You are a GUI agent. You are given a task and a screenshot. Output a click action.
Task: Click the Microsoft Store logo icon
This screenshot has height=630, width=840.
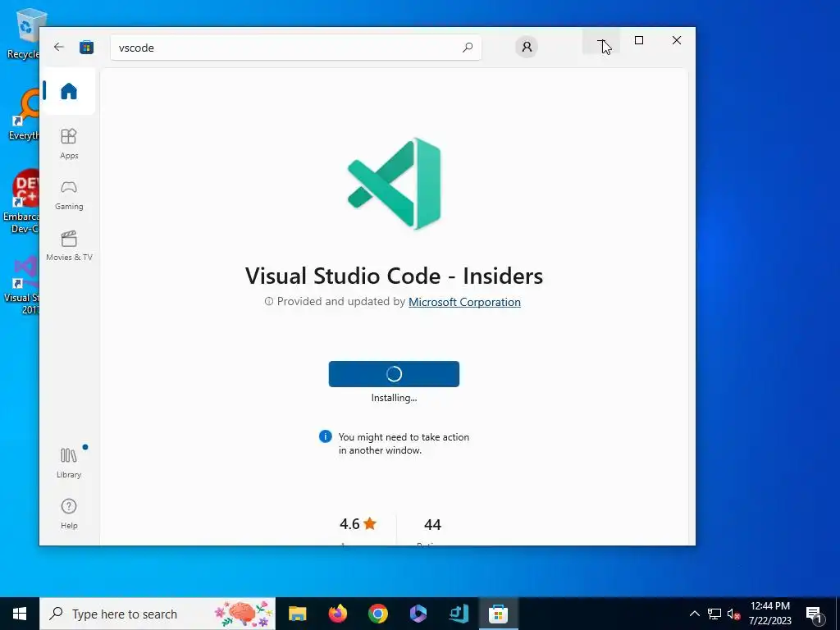tap(86, 47)
